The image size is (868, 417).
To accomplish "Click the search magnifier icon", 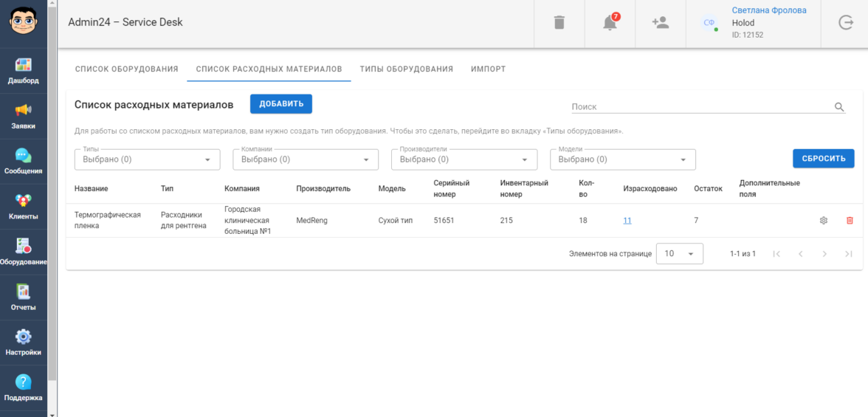I will coord(838,107).
